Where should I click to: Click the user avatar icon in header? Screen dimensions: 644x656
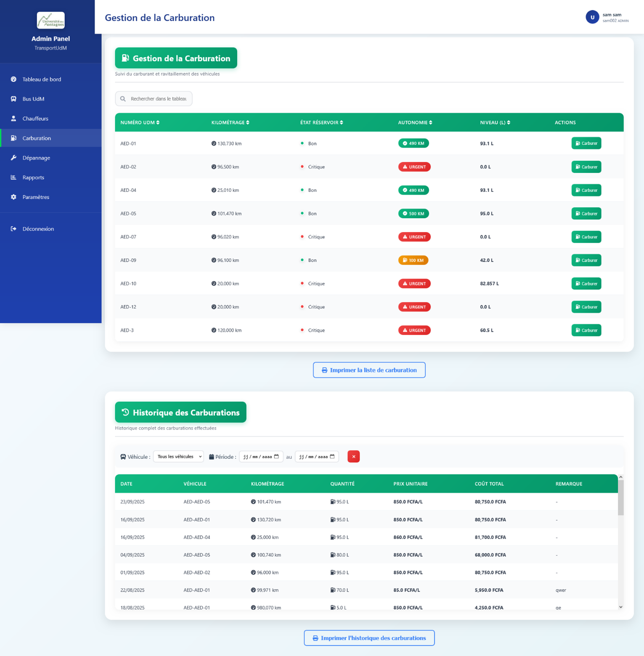tap(592, 17)
